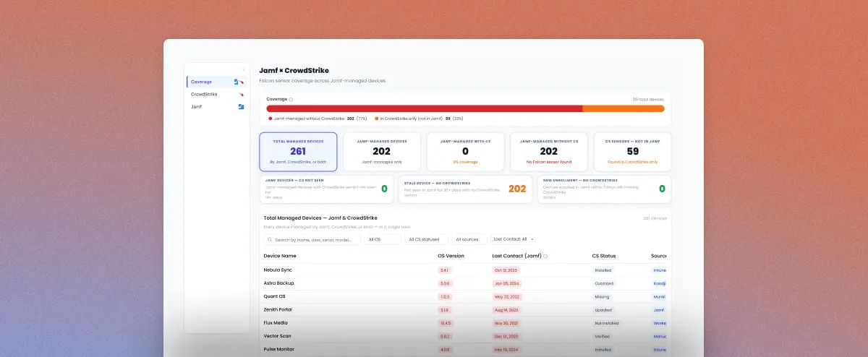Sort by Device Name column header

coord(280,256)
